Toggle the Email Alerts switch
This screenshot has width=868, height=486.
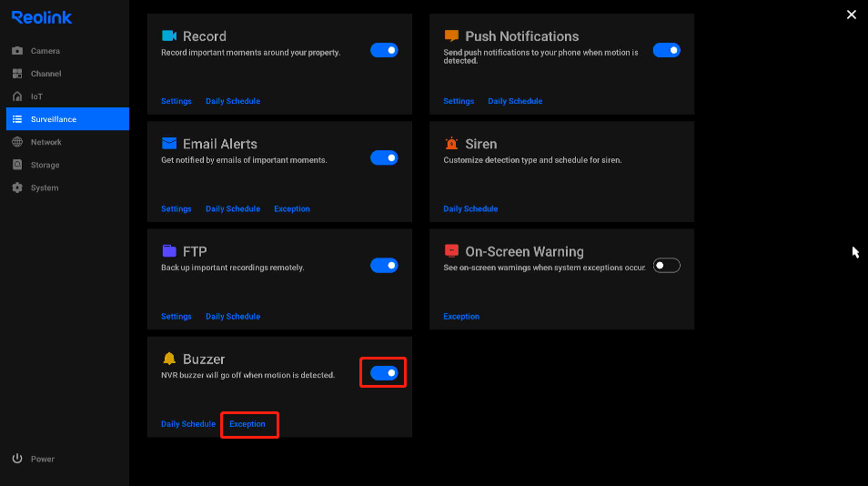(384, 157)
